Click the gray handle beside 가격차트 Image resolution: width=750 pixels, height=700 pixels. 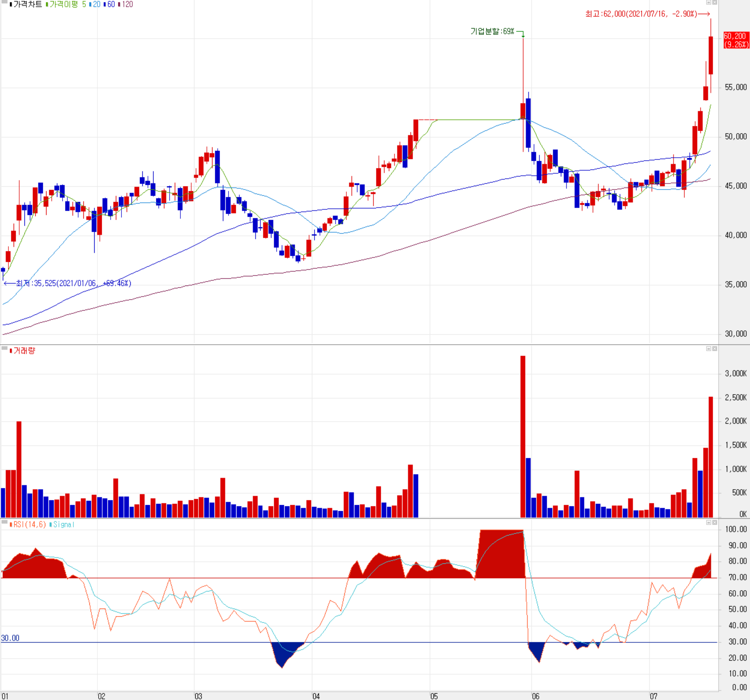(x=4, y=2)
